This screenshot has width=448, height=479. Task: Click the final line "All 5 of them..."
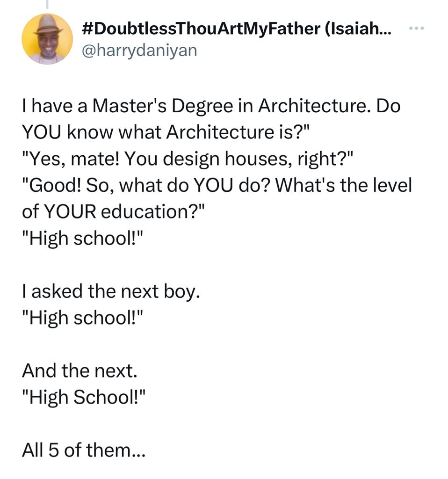(x=84, y=450)
